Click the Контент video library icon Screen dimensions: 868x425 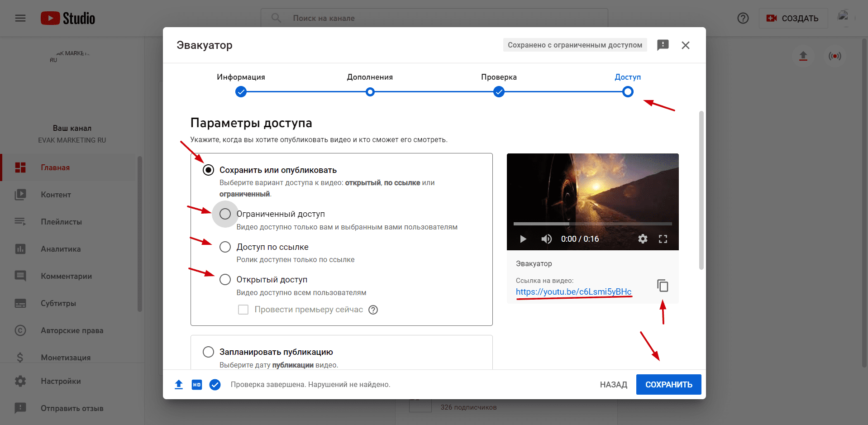[x=20, y=195]
